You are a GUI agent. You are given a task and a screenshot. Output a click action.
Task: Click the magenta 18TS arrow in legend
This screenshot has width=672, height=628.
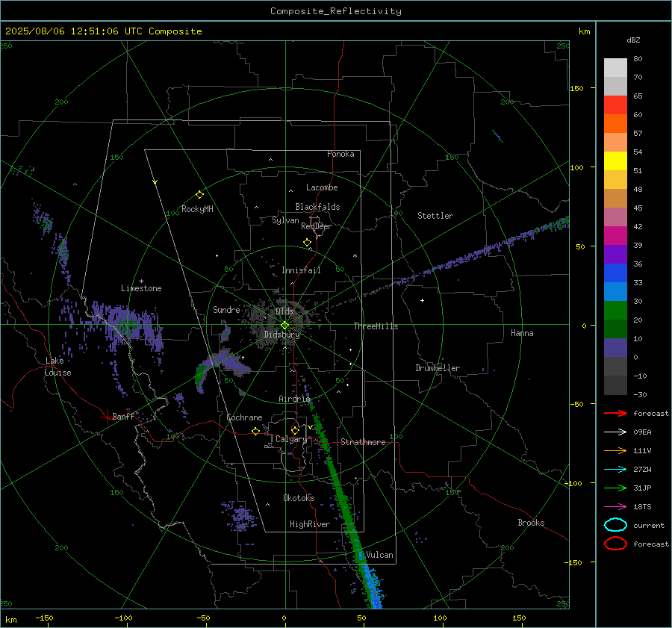coord(615,507)
